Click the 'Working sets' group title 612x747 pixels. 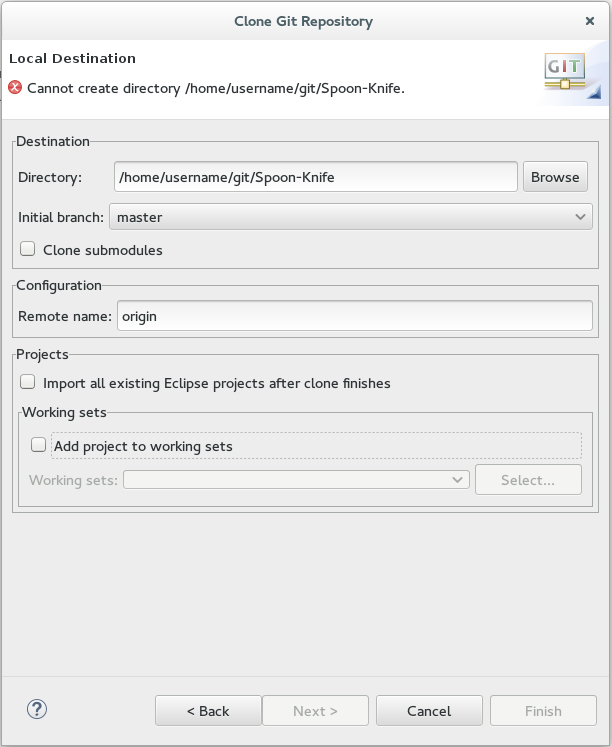[64, 412]
